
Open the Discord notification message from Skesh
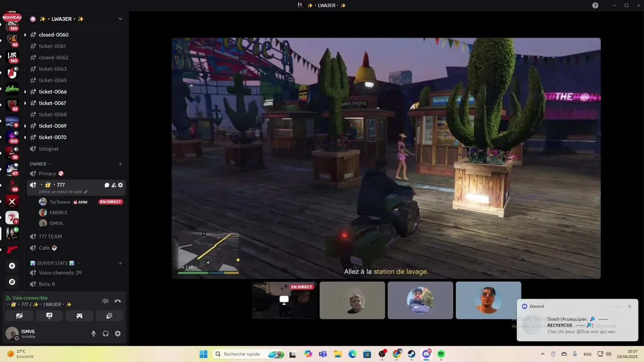click(578, 325)
